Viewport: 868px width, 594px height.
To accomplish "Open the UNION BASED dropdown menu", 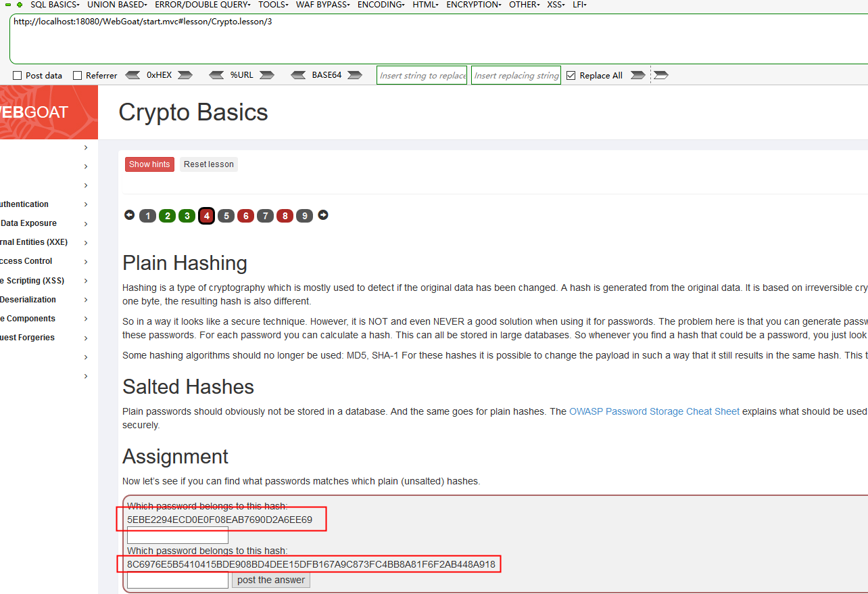I will point(117,5).
